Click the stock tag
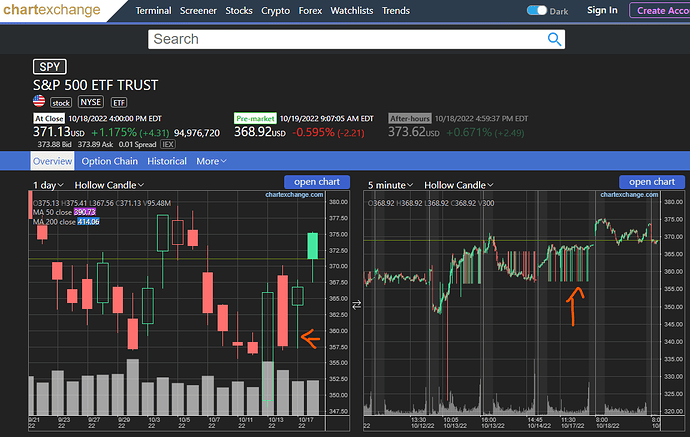This screenshot has width=690, height=437. point(61,103)
